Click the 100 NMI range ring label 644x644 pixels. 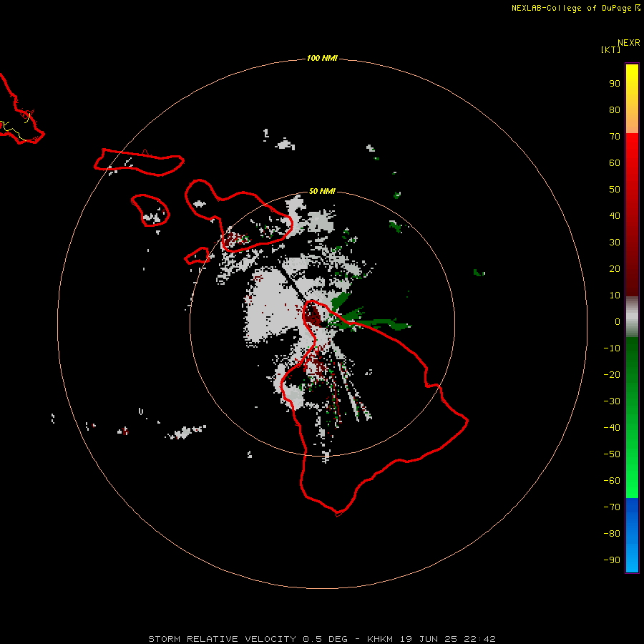[x=322, y=58]
